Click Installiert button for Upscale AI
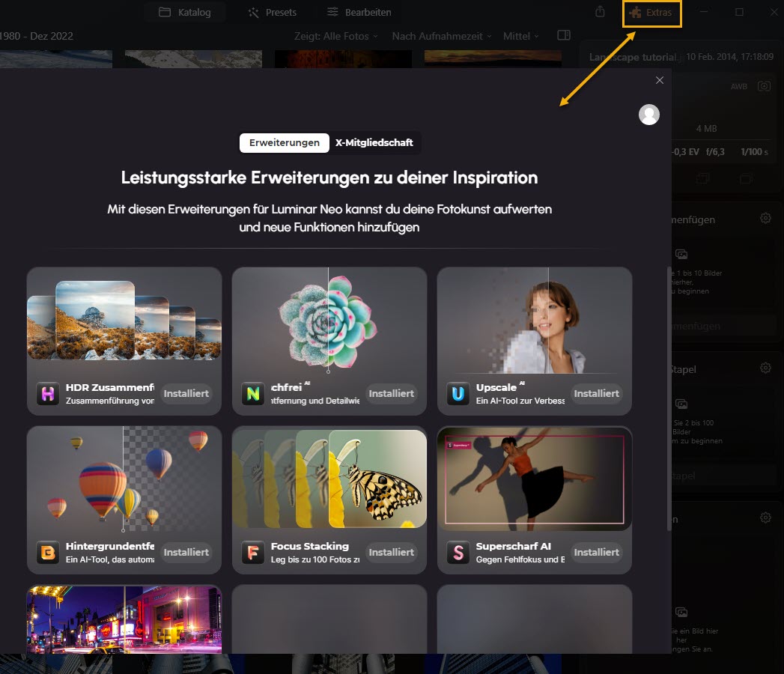This screenshot has width=784, height=674. 596,393
